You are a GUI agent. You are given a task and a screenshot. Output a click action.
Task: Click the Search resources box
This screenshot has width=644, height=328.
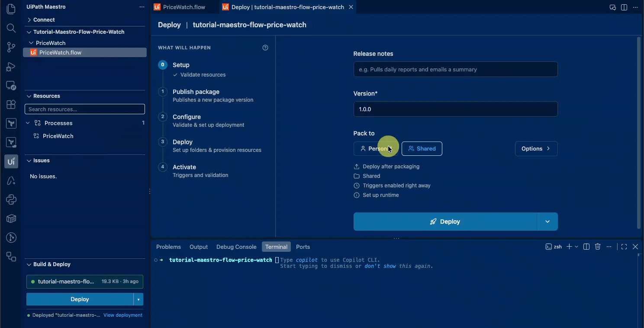(x=85, y=109)
